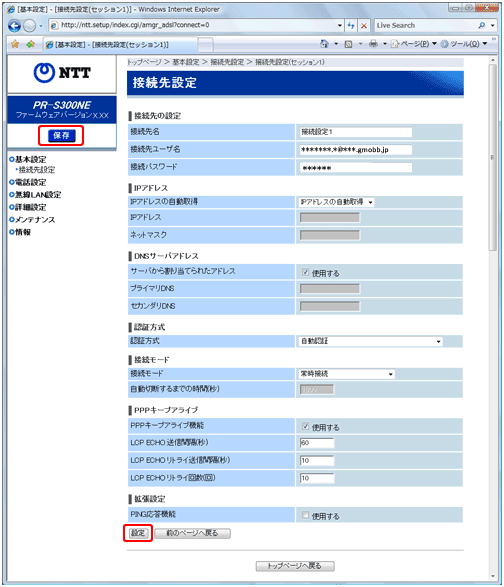The image size is (504, 587).
Task: Click the Stop loading red X icon
Action: pyautogui.click(x=363, y=25)
